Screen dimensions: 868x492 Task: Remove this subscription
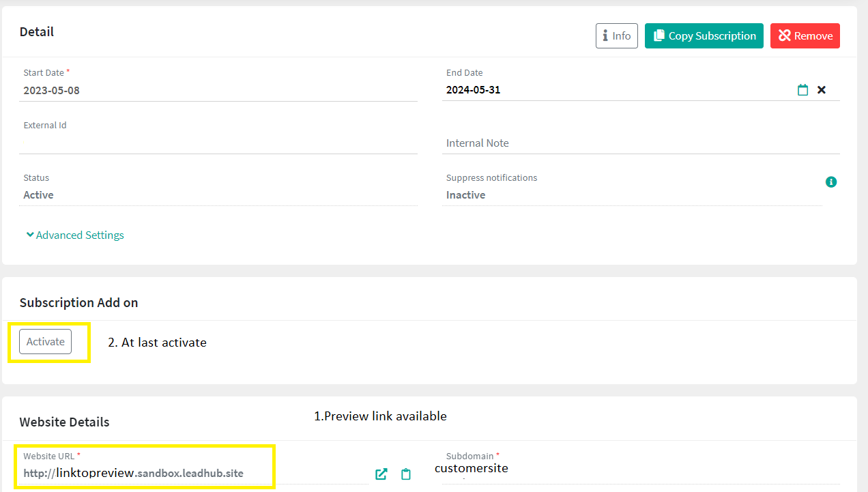pos(805,36)
